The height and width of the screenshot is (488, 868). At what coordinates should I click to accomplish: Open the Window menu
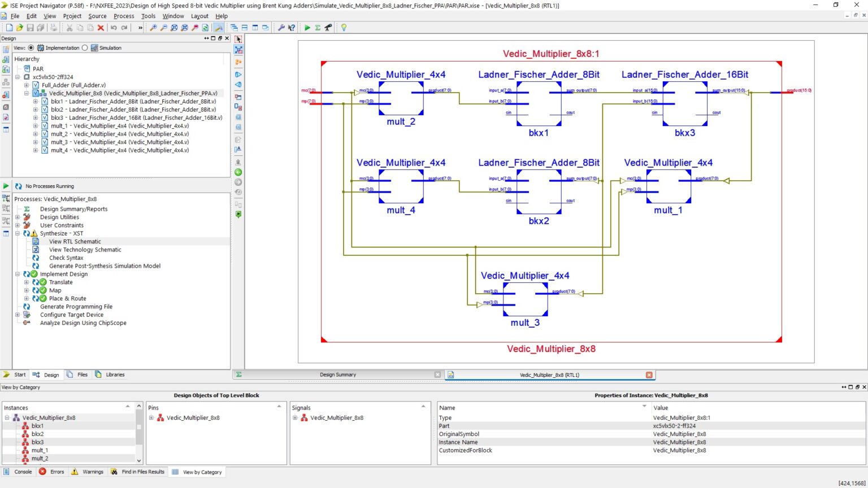(173, 16)
